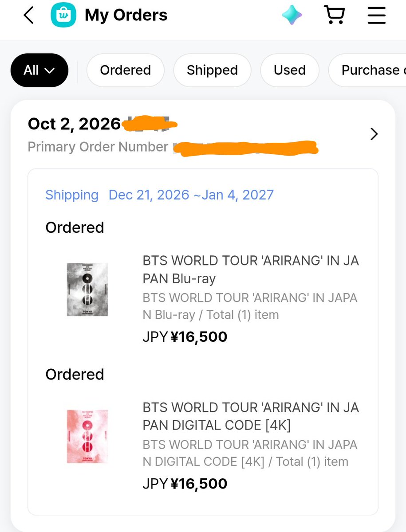This screenshot has height=532, width=406.
Task: Select the Purchase filter chip
Action: click(367, 70)
